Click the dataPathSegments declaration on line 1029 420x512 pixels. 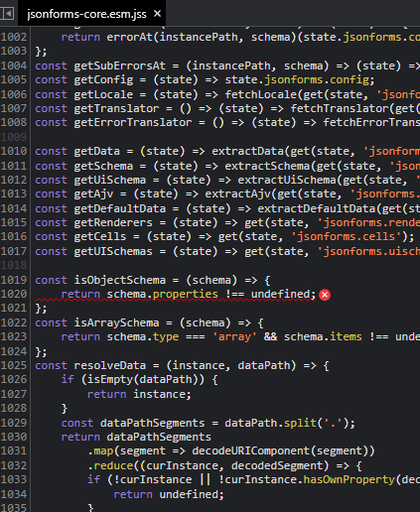click(x=153, y=423)
